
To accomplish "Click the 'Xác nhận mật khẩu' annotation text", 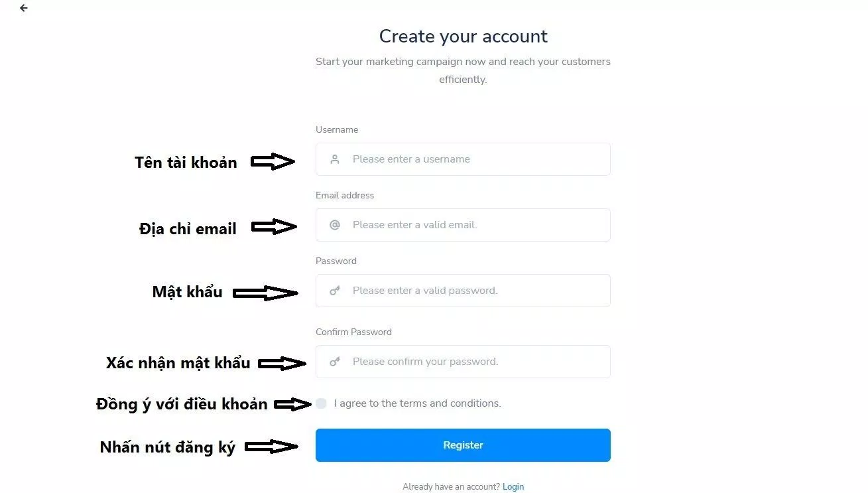I will click(178, 363).
